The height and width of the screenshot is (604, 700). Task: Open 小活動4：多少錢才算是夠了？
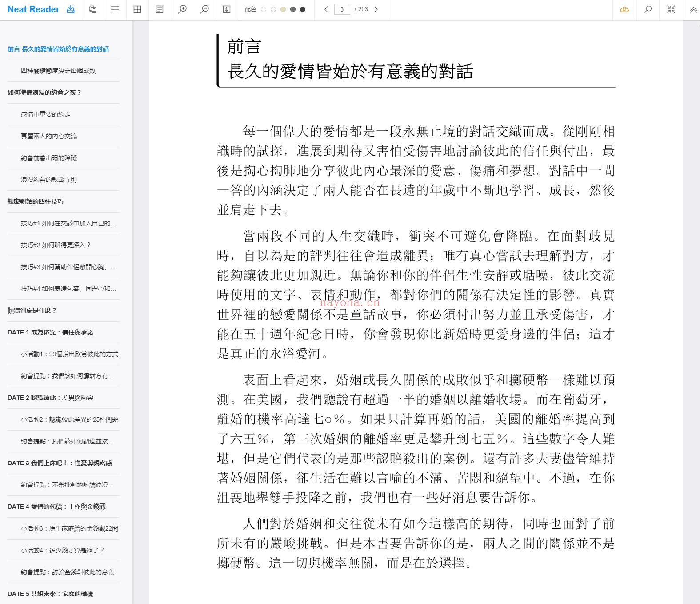pyautogui.click(x=63, y=550)
